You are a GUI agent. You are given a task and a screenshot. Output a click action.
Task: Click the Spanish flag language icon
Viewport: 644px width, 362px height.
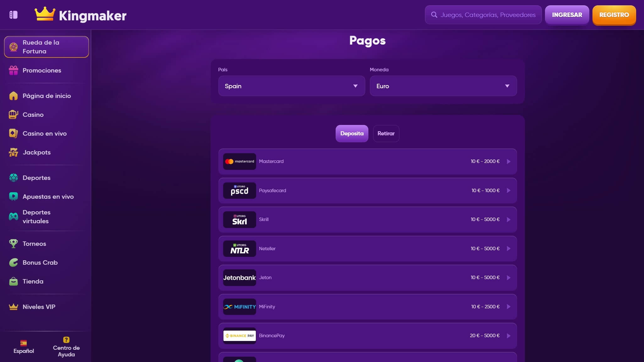pos(24,343)
